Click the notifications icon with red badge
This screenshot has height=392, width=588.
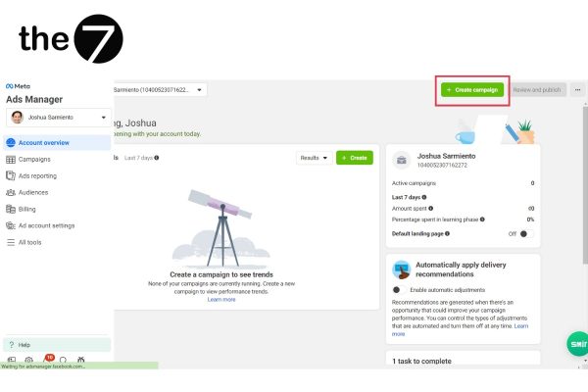[48, 359]
